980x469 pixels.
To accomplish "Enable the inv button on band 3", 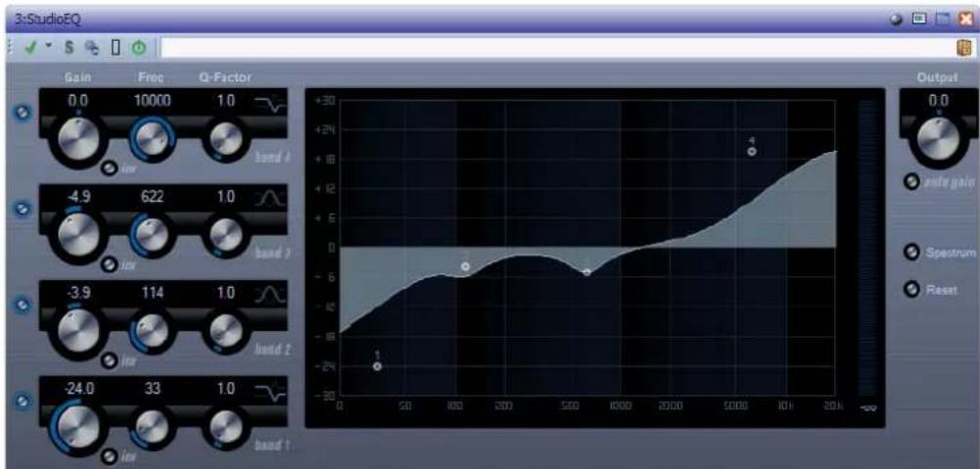I will point(109,265).
